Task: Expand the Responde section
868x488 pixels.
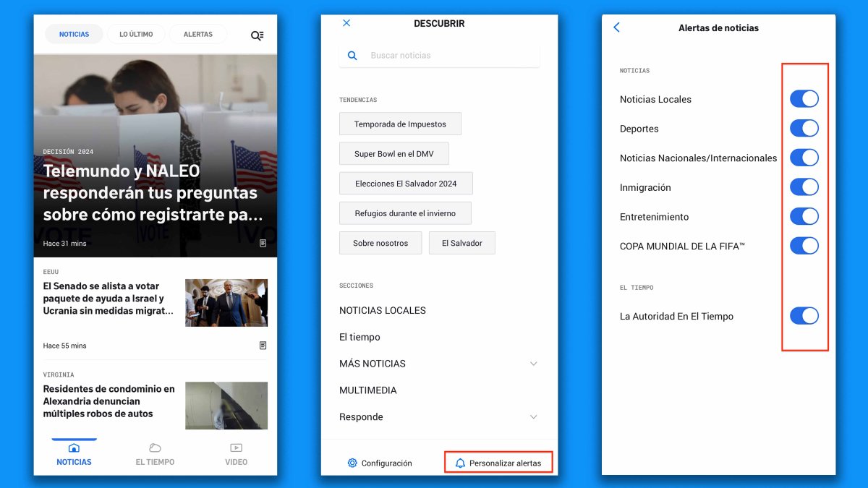Action: tap(533, 416)
